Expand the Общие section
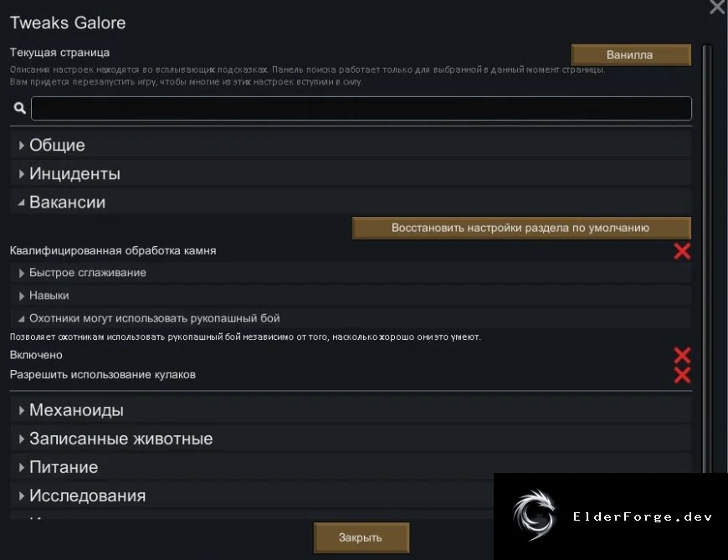Screen dimensions: 728x560 351,146
